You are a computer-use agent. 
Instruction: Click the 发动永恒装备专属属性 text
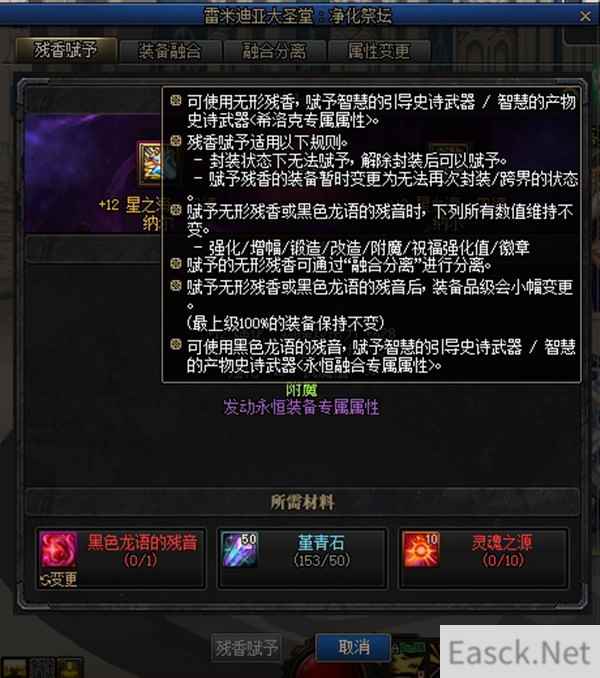point(301,407)
